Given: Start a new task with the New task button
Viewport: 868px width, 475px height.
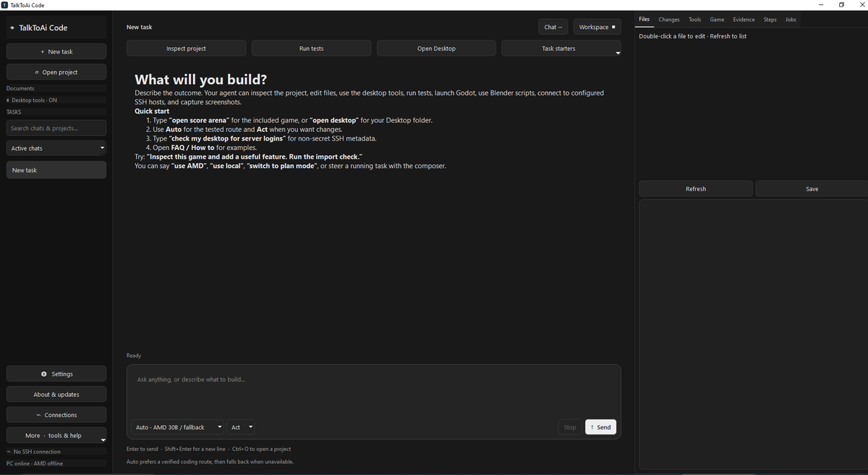Looking at the screenshot, I should 56,51.
